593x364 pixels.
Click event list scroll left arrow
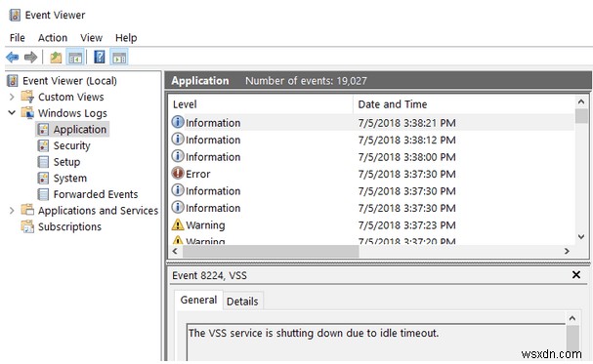pyautogui.click(x=175, y=251)
